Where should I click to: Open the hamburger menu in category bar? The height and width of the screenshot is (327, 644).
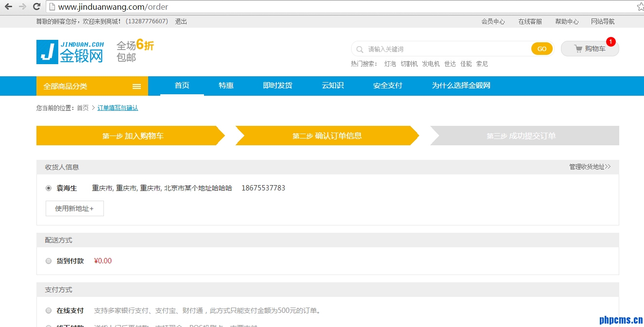click(136, 86)
